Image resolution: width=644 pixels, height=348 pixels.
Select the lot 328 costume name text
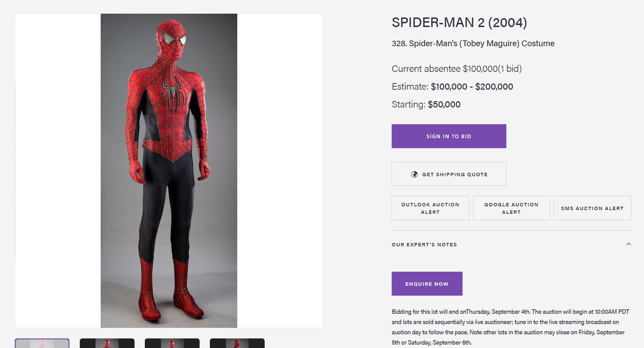click(473, 43)
